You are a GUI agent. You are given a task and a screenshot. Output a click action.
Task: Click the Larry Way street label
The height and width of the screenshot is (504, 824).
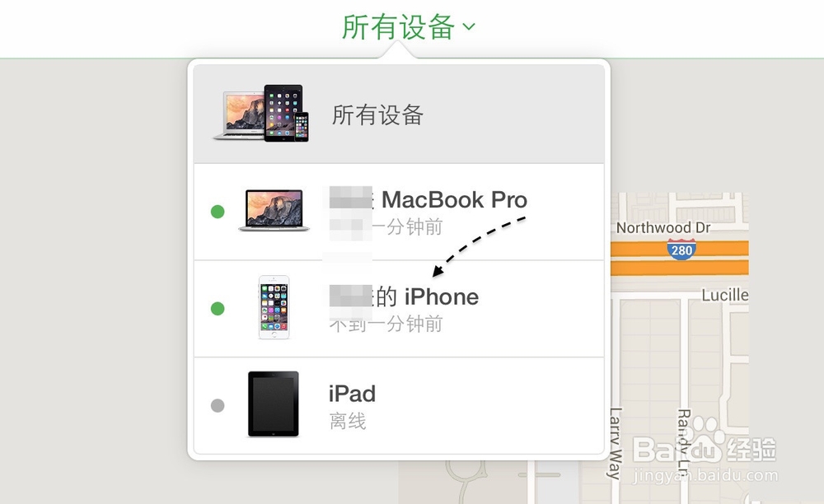point(616,444)
